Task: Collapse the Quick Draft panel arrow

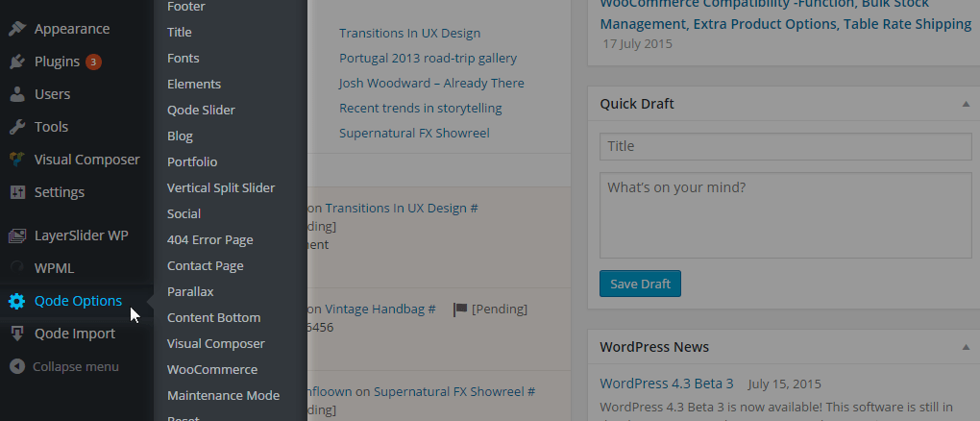Action: [966, 104]
